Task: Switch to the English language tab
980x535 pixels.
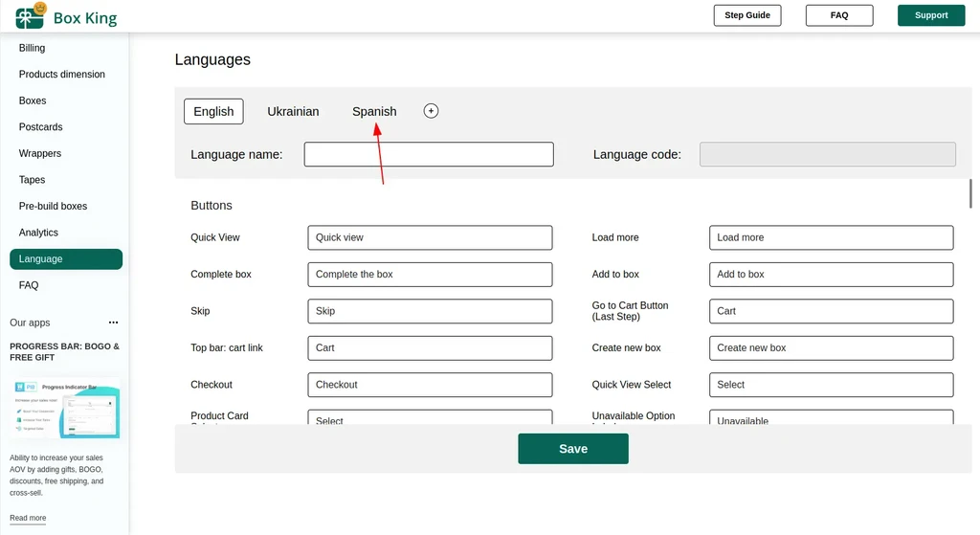Action: pos(213,111)
